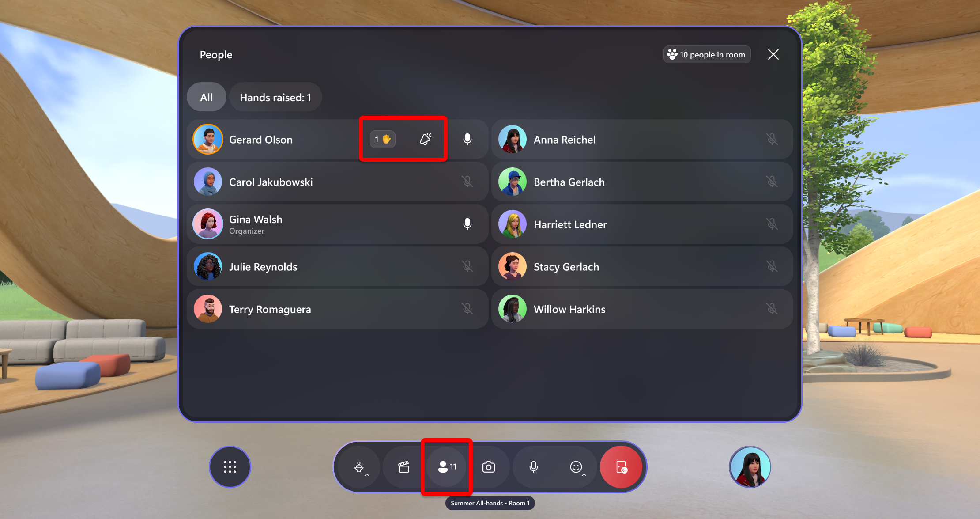The width and height of the screenshot is (980, 519).
Task: Click the content/media icon in toolbar
Action: (x=403, y=466)
